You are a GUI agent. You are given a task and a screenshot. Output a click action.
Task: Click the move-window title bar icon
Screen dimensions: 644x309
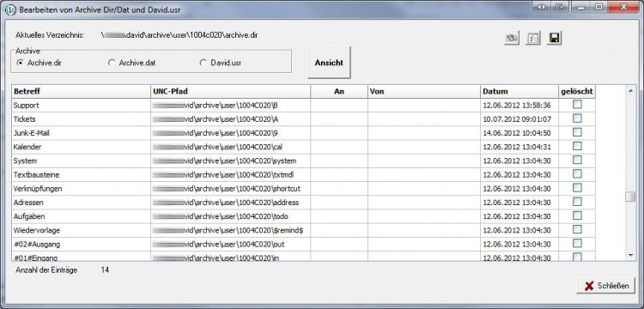pyautogui.click(x=559, y=7)
